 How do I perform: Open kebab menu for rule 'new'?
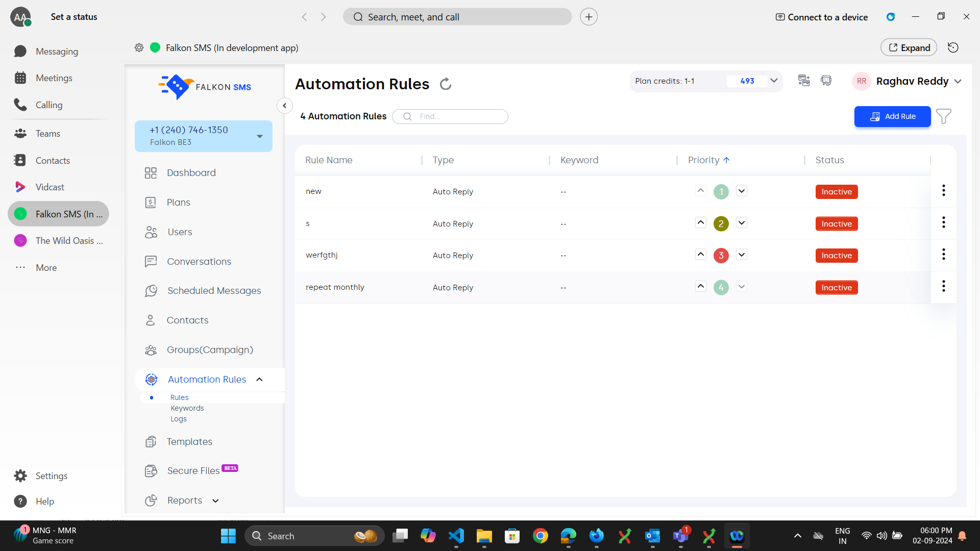point(943,190)
